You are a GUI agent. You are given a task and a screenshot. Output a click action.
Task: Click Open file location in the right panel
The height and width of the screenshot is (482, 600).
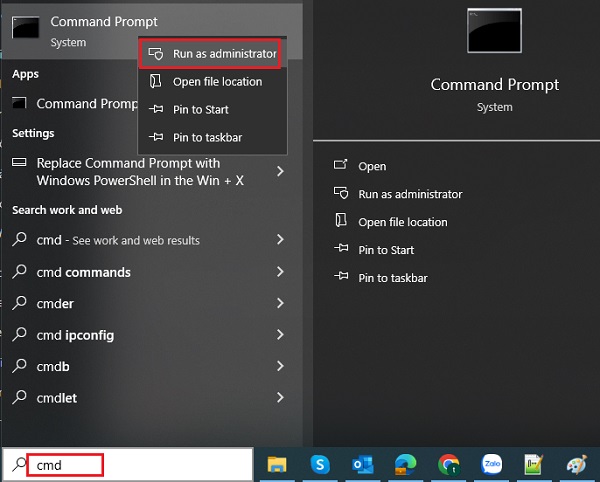pyautogui.click(x=403, y=222)
